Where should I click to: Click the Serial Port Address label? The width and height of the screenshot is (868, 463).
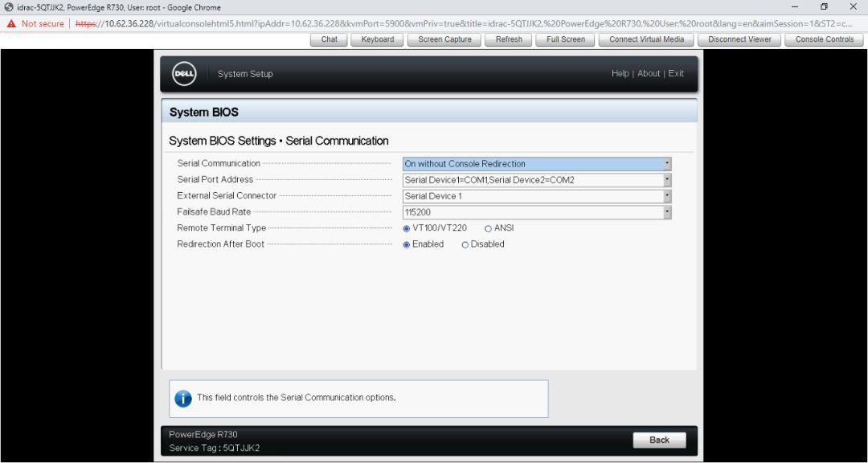[215, 179]
